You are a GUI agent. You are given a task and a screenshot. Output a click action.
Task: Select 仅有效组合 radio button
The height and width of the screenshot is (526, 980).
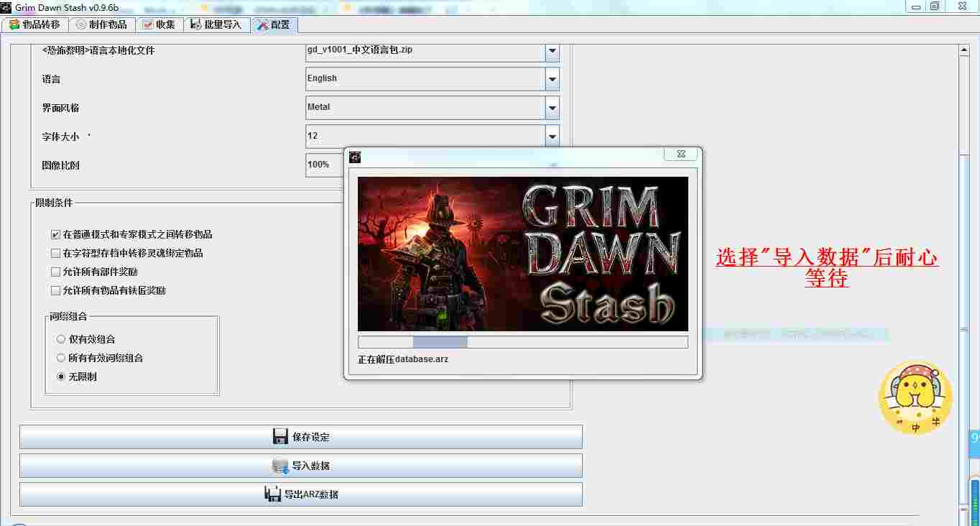click(61, 339)
